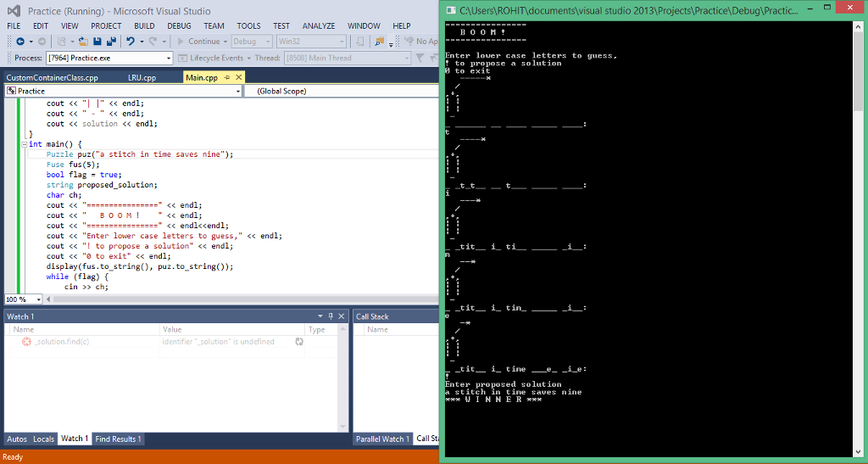Click the Lifecycle Events icon
The height and width of the screenshot is (464, 868).
(183, 59)
